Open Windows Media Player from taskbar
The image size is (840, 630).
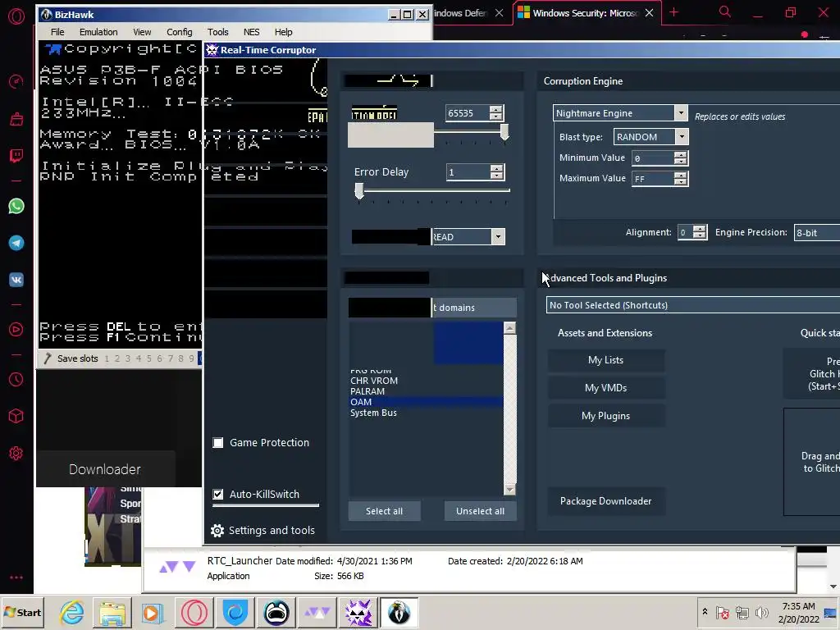tap(152, 612)
